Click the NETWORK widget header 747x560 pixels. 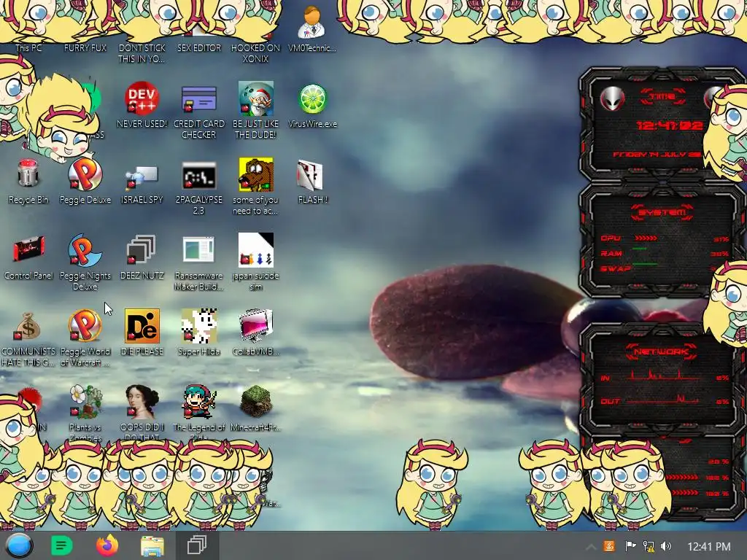661,352
